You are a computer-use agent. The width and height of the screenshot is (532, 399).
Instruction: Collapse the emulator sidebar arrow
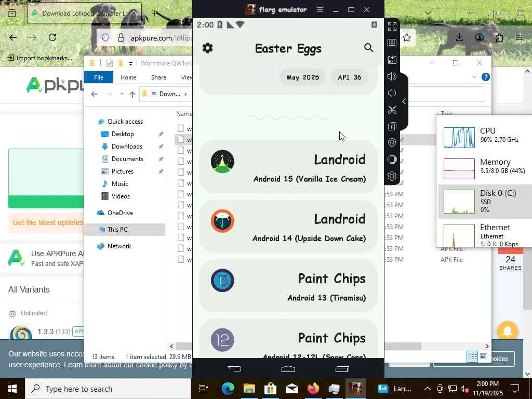pos(404,101)
